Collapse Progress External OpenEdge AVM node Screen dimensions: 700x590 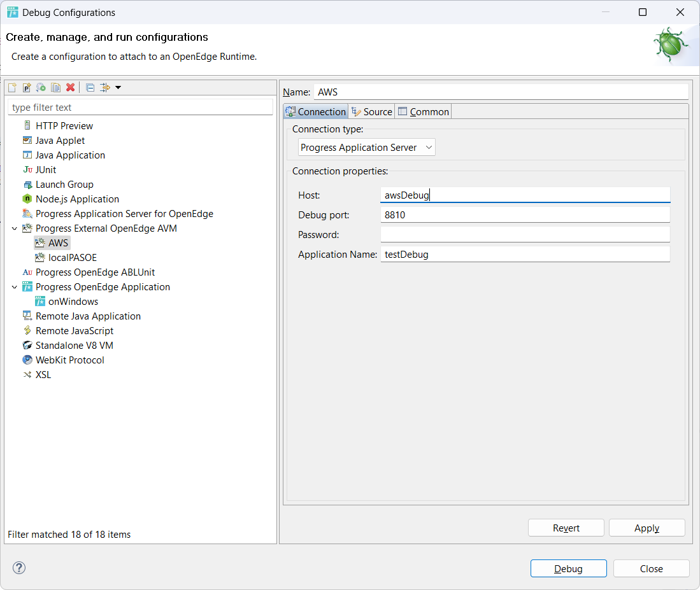tap(14, 228)
